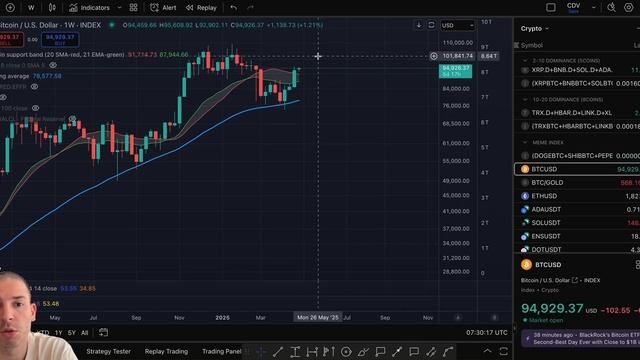
Task: Collapse the MEME INDEX section
Action: [525, 142]
